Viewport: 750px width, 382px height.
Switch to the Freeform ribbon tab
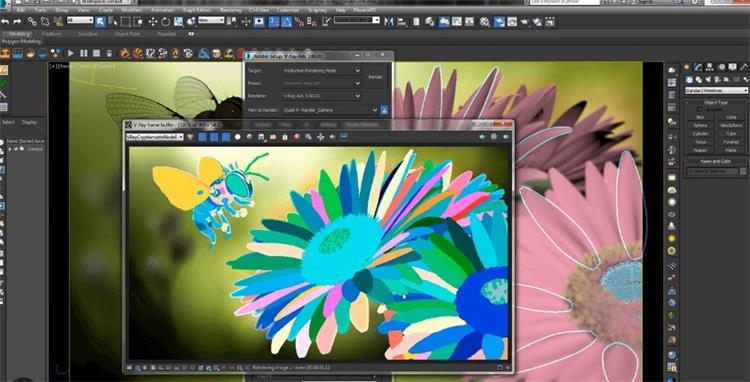[x=51, y=34]
